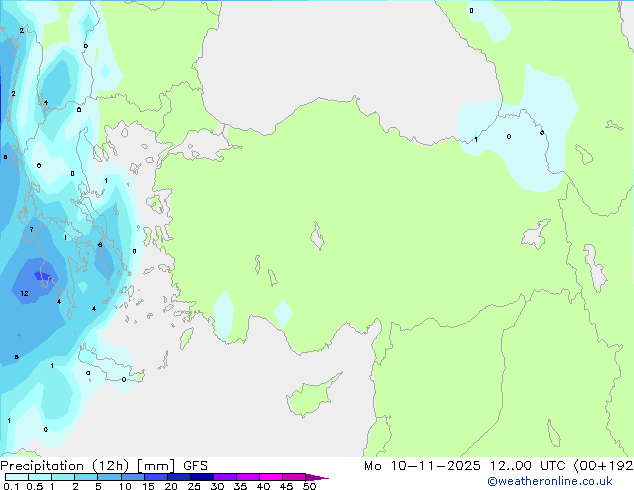The width and height of the screenshot is (634, 490).
Task: Click the 35–40 mm violet legend swatch
Action: (x=247, y=477)
